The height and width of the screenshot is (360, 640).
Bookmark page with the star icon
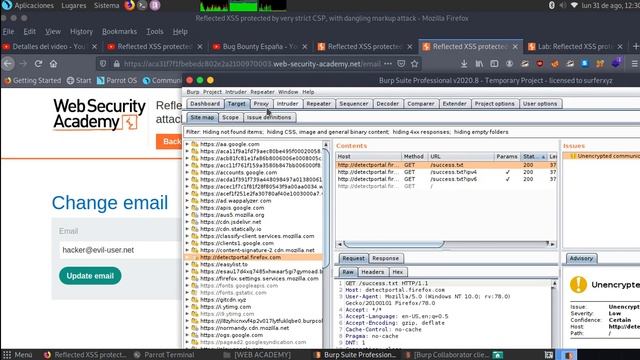click(x=415, y=64)
